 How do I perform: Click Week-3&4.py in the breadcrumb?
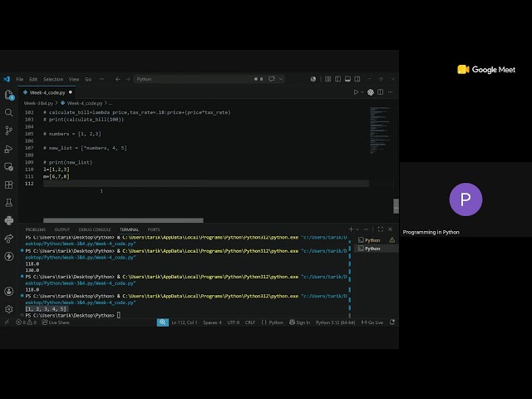pyautogui.click(x=38, y=103)
